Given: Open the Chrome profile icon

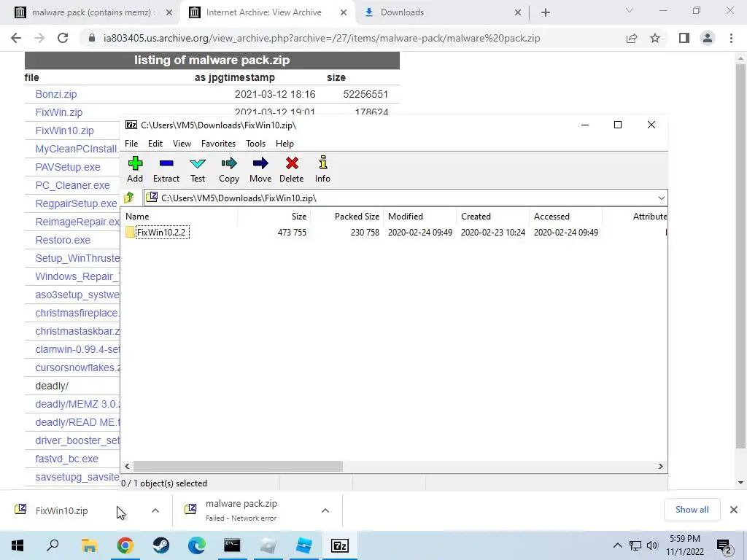Looking at the screenshot, I should pos(708,38).
